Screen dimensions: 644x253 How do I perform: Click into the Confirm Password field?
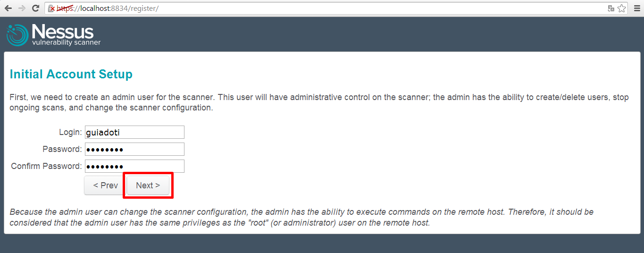click(134, 166)
